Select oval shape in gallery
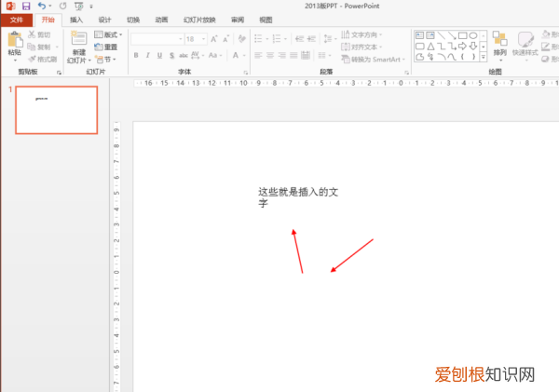This screenshot has width=559, height=392. tap(473, 35)
